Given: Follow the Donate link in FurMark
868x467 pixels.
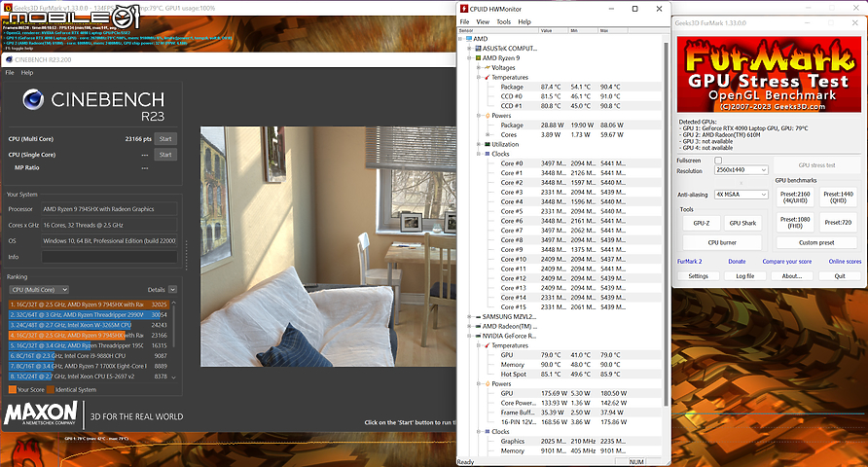Looking at the screenshot, I should (x=737, y=261).
